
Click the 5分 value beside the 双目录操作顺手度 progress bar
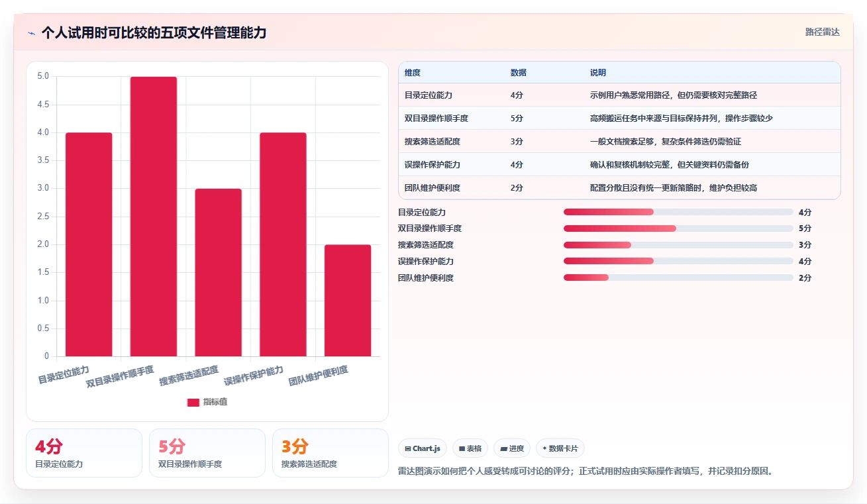pos(805,228)
